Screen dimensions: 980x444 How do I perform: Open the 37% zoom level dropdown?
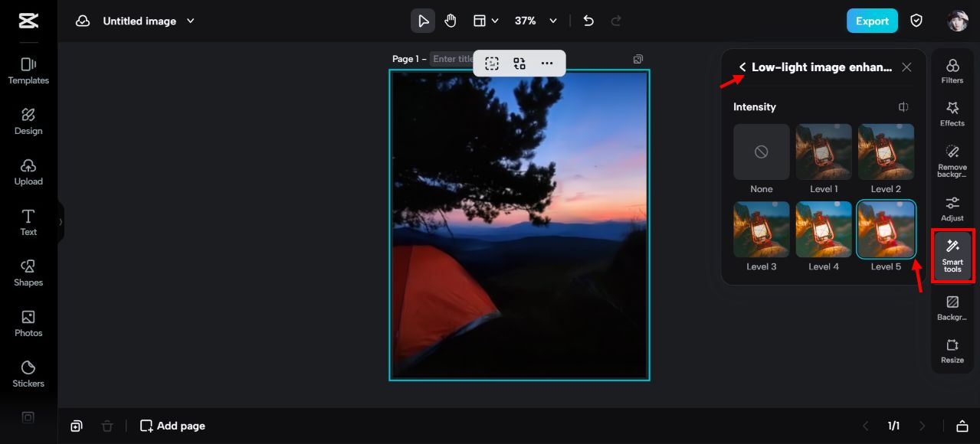[536, 21]
